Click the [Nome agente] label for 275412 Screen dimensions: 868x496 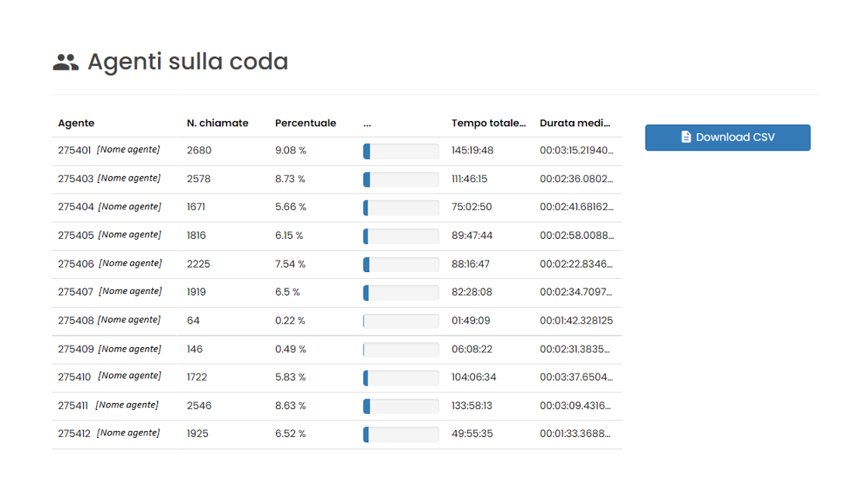pyautogui.click(x=129, y=432)
